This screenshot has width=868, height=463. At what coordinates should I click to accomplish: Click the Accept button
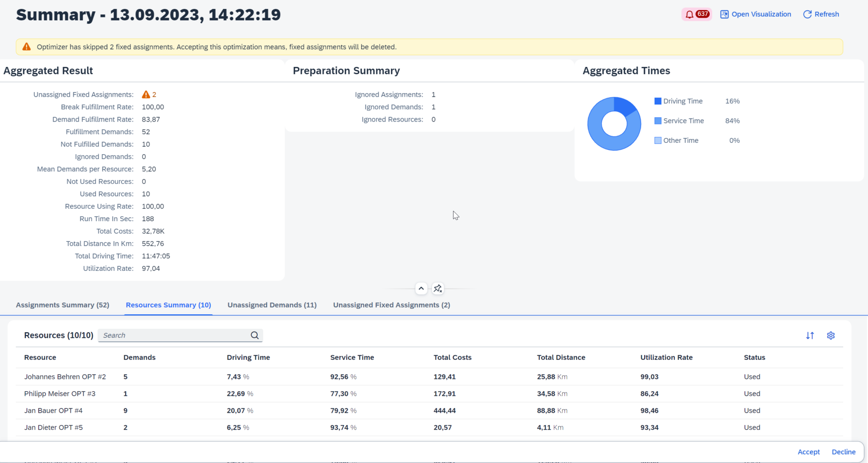808,452
